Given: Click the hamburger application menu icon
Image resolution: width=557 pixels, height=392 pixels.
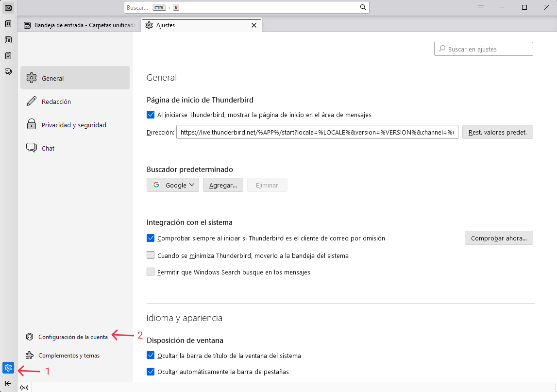Looking at the screenshot, I should tap(480, 7).
